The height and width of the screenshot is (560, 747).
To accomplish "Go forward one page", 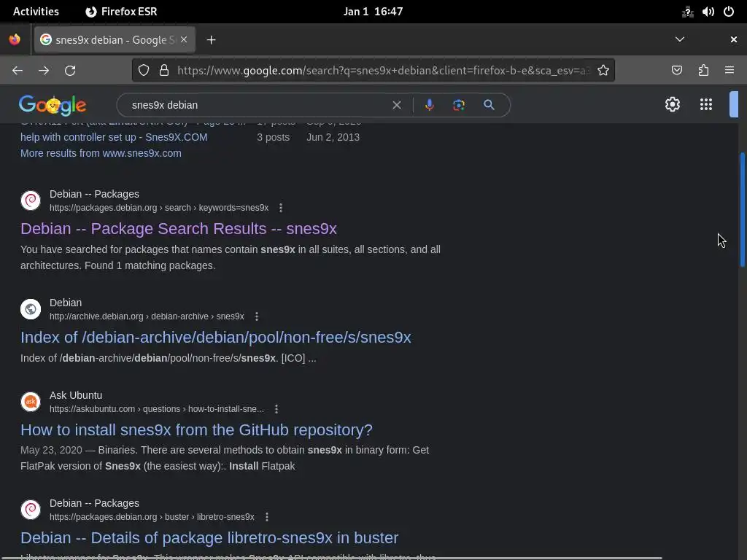I will (44, 71).
